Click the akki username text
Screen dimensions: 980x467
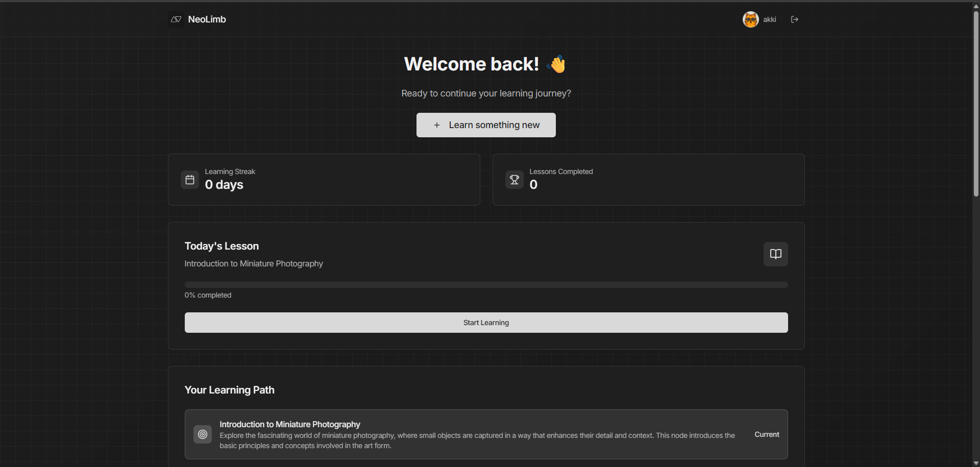click(x=770, y=19)
